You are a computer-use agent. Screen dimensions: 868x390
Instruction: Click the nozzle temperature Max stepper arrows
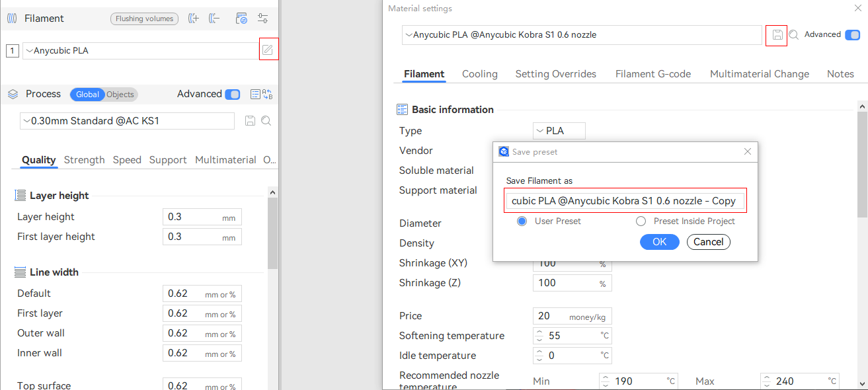pos(768,381)
